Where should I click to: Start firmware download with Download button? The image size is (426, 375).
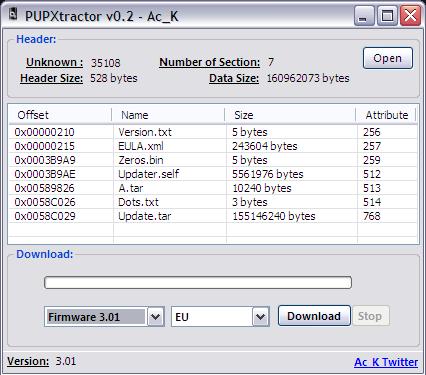[x=314, y=316]
